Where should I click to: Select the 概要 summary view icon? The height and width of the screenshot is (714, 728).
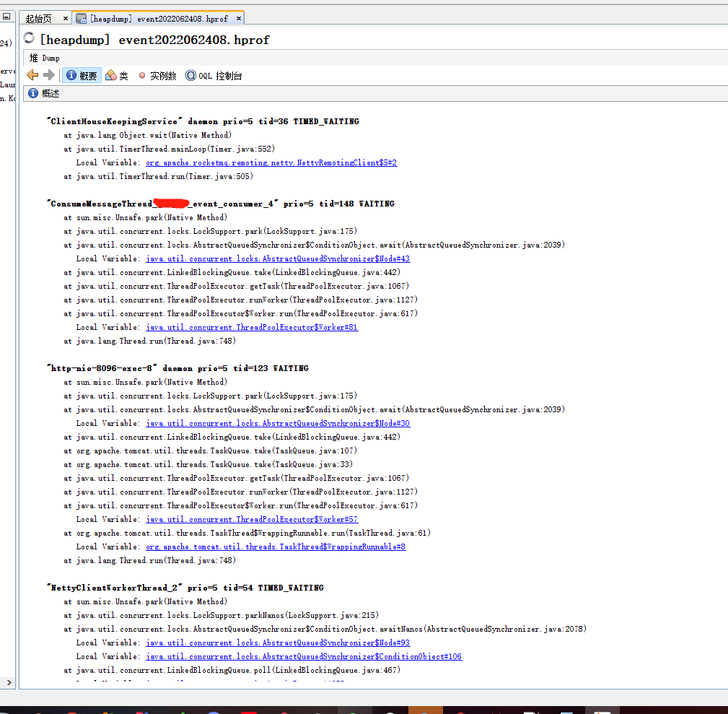point(81,74)
